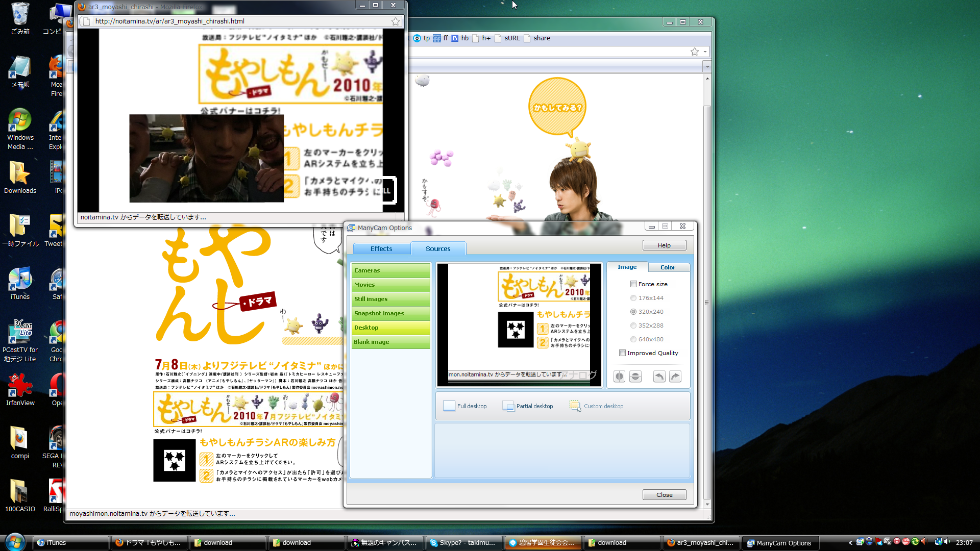The width and height of the screenshot is (980, 551).
Task: Open Windows Media desktop shortcut
Action: pos(20,130)
